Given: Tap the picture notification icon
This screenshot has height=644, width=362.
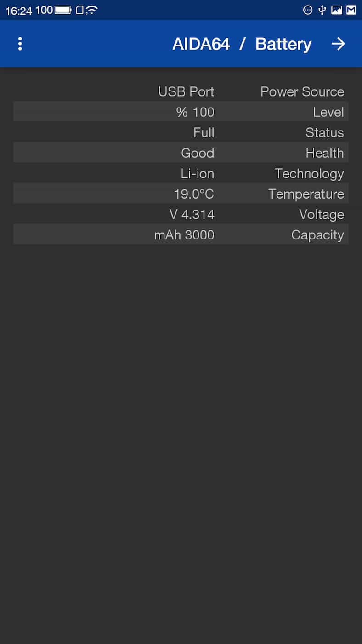Looking at the screenshot, I should [337, 10].
